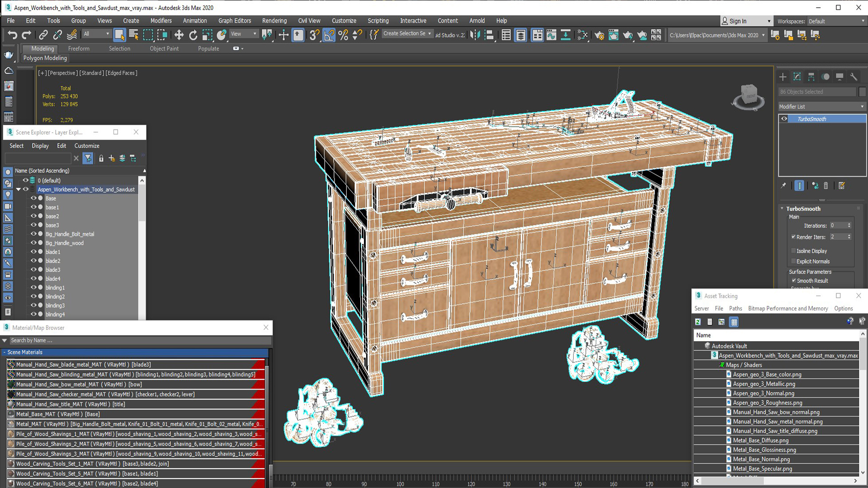Open the Render Setup teapot icon
The height and width of the screenshot is (488, 868).
[x=599, y=35]
